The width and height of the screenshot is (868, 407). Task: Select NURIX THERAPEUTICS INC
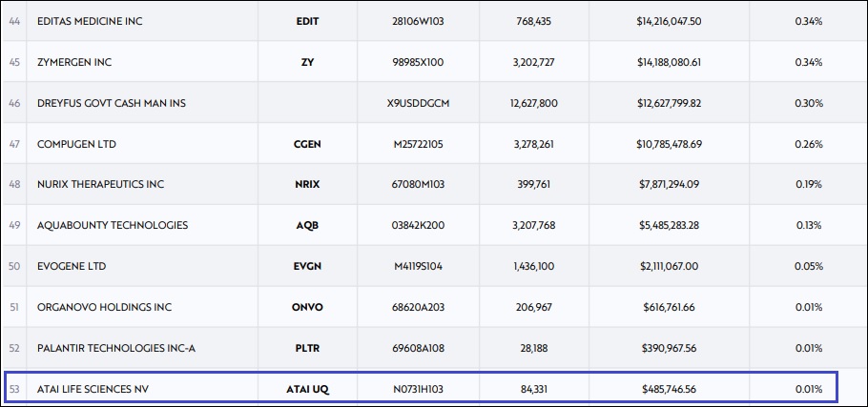[x=101, y=184]
